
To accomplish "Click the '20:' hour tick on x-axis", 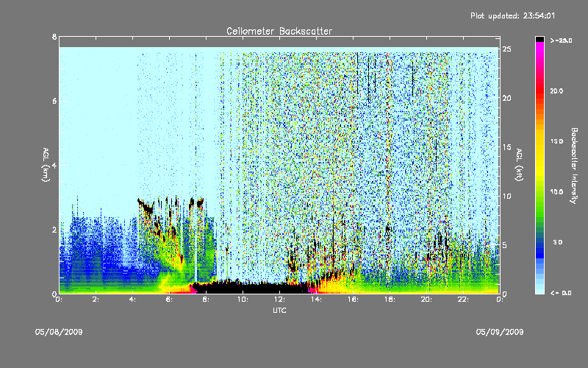I will coord(426,300).
